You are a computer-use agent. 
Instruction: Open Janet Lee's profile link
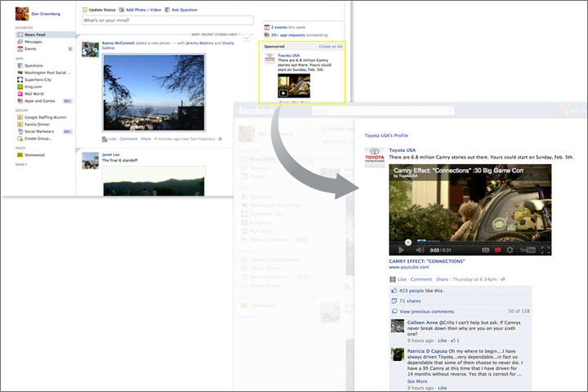(110, 154)
